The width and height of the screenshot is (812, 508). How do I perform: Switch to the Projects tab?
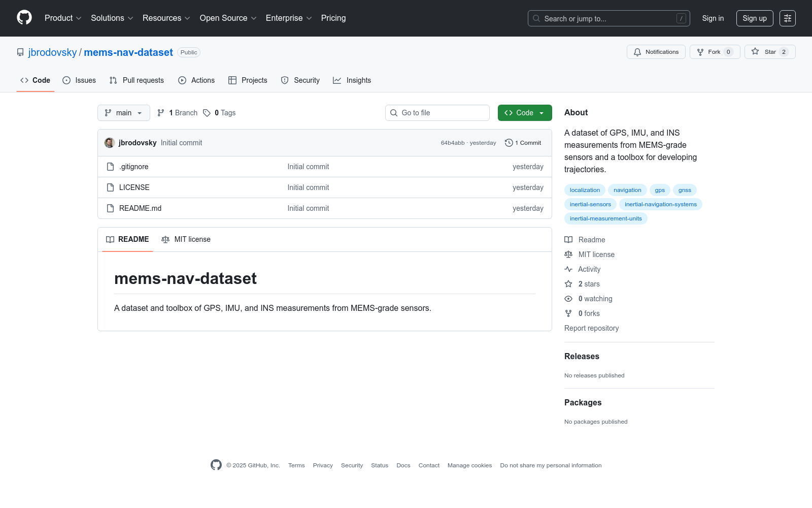click(248, 80)
